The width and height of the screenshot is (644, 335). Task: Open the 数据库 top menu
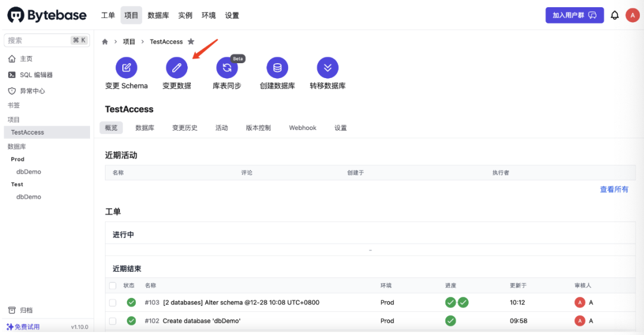[x=158, y=15]
